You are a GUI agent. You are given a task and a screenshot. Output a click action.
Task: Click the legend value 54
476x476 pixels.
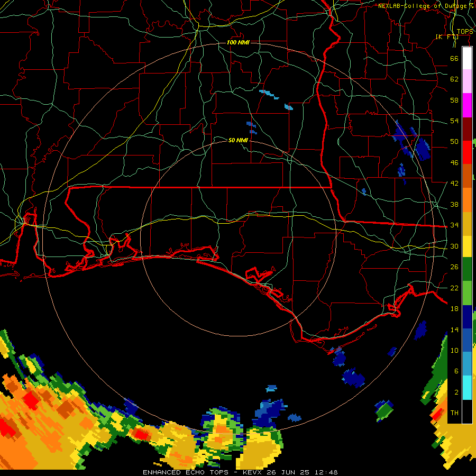pos(454,121)
